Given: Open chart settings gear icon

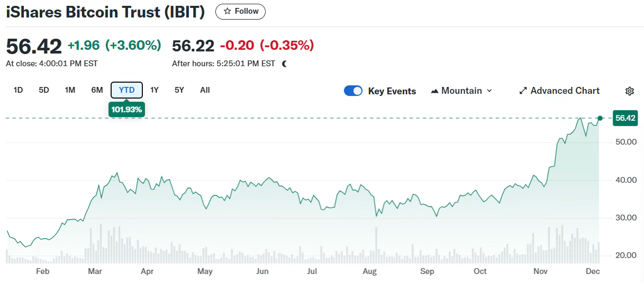Looking at the screenshot, I should click(629, 91).
